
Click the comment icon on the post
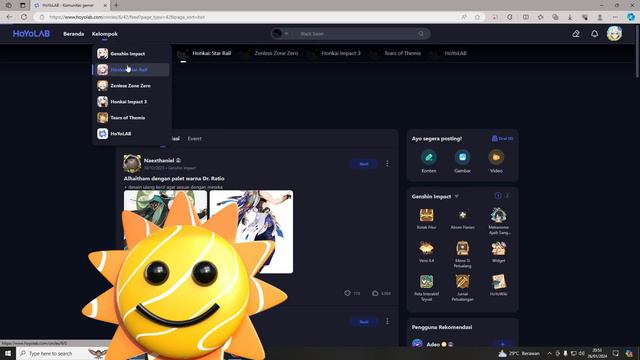(347, 293)
